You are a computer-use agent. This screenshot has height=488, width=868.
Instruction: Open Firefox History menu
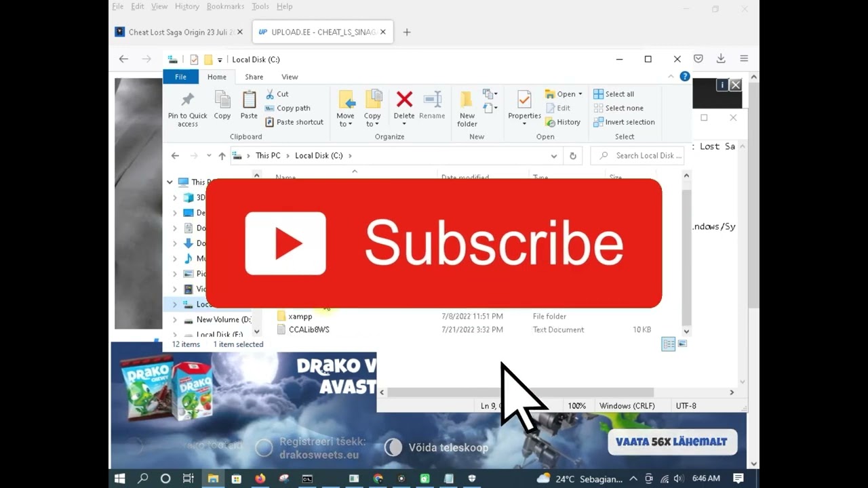pyautogui.click(x=187, y=6)
